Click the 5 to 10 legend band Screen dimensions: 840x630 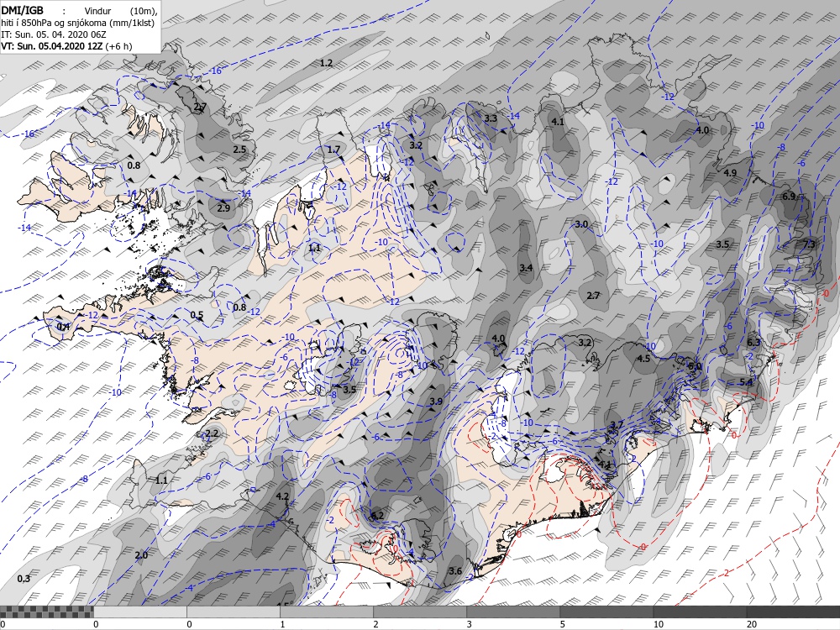point(606,612)
